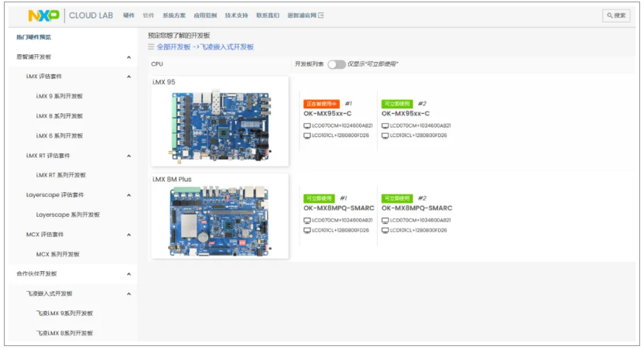The height and width of the screenshot is (350, 644).
Task: Click the monitor icon of LCD070CM under OK-MX8MPQ-SMARC #2
Action: [385, 221]
